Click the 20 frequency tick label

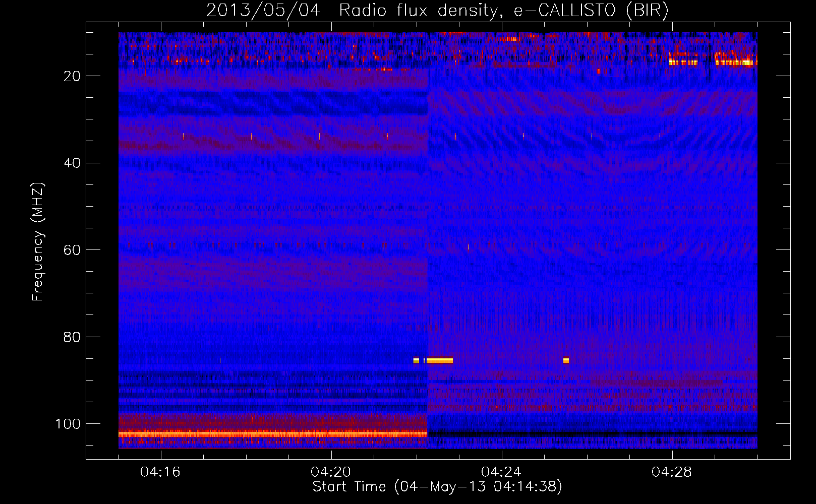pyautogui.click(x=72, y=76)
